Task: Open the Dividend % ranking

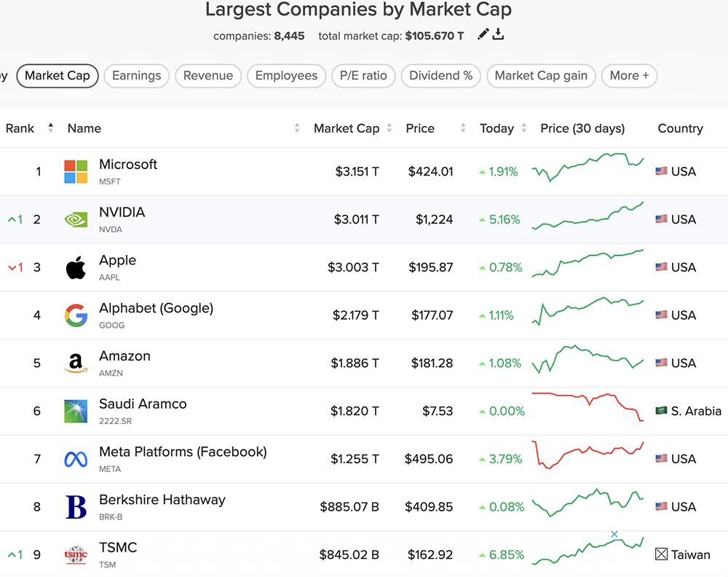Action: tap(440, 76)
